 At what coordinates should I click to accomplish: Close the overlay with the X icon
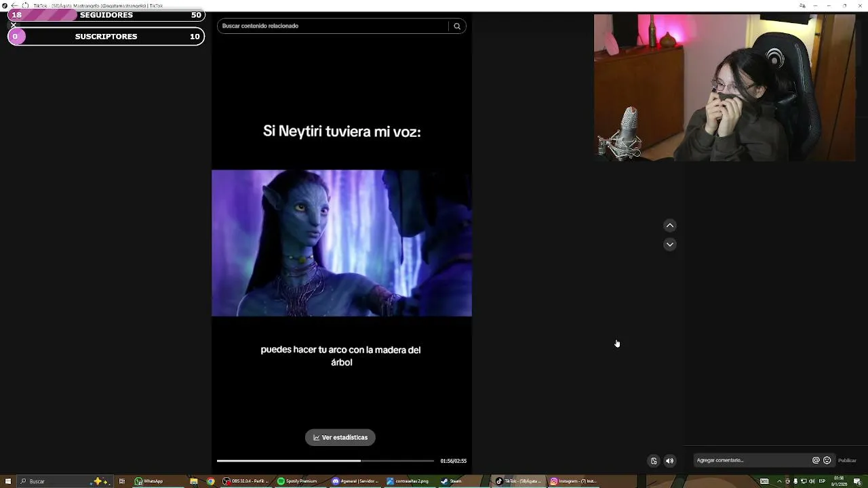pyautogui.click(x=13, y=25)
